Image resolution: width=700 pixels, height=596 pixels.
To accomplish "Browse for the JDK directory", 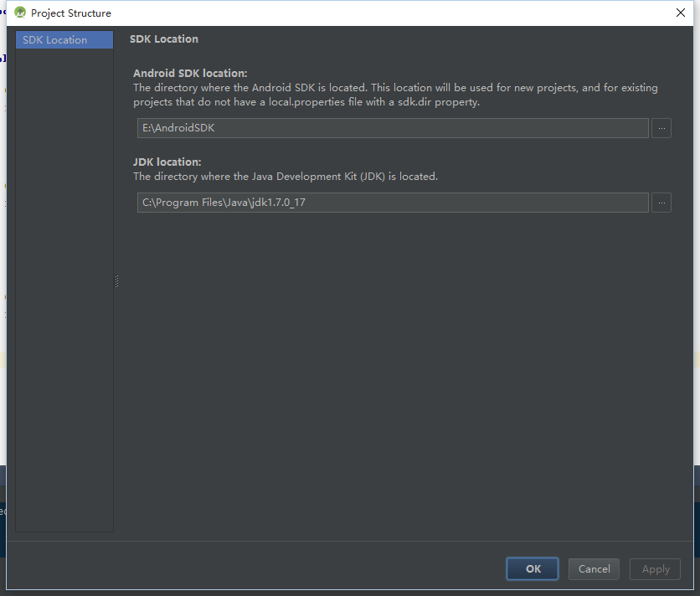I will pos(661,203).
